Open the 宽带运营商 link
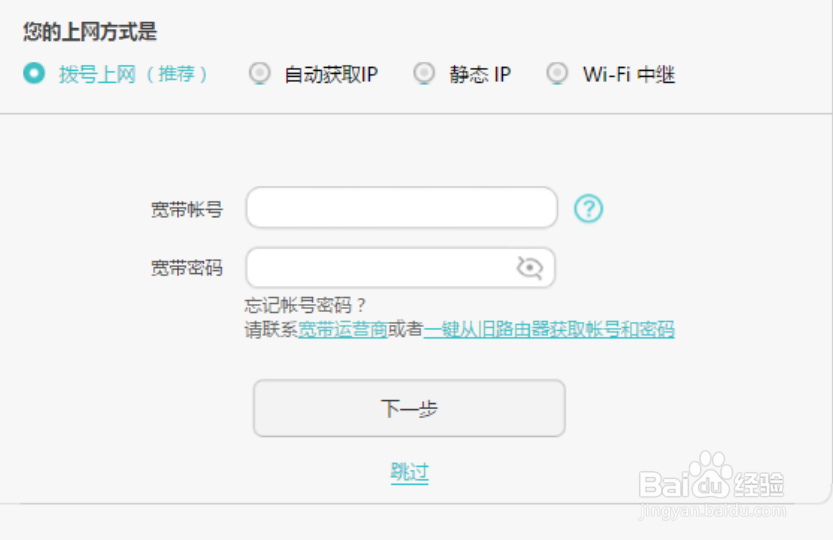This screenshot has width=833, height=540. point(343,330)
